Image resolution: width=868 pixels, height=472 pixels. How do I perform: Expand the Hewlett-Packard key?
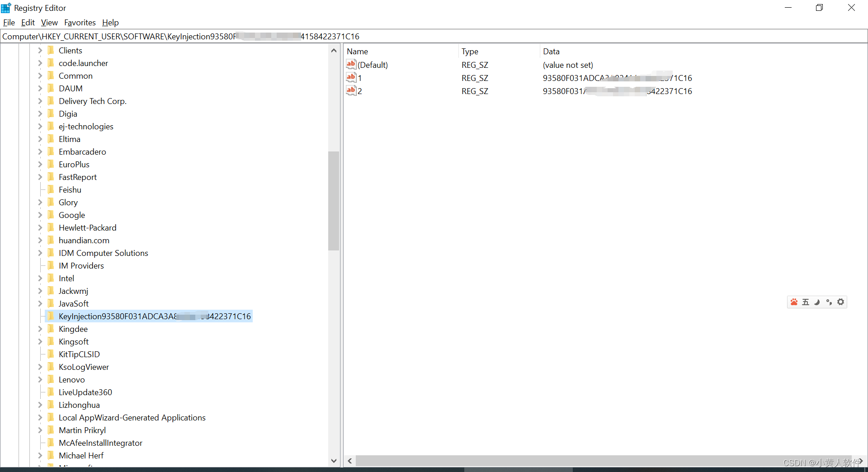pos(40,227)
